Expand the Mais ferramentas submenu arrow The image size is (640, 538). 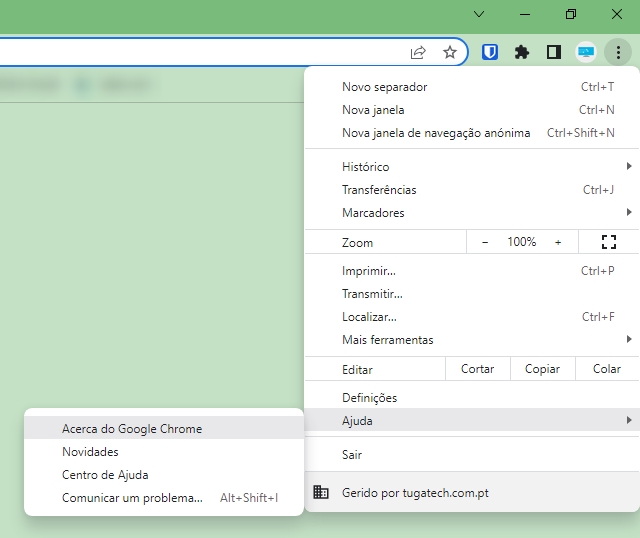(629, 339)
